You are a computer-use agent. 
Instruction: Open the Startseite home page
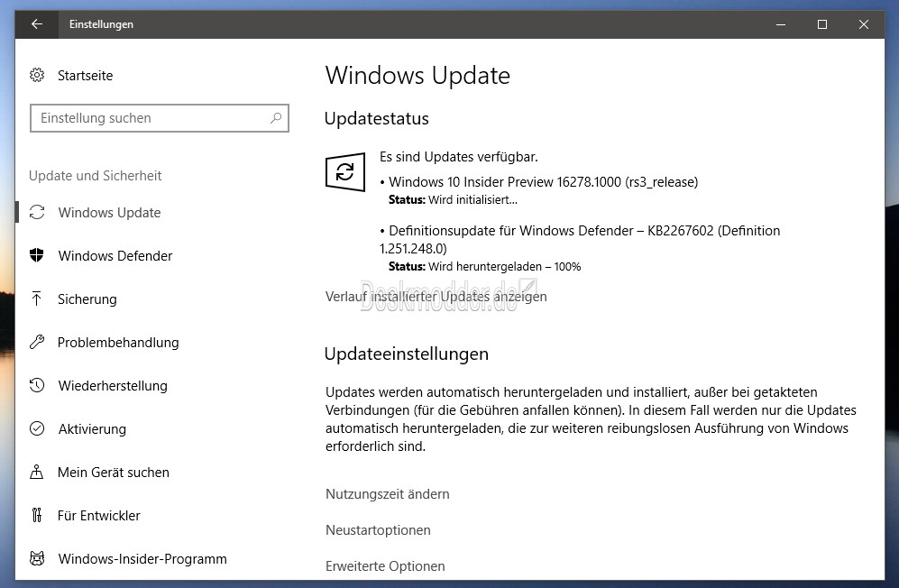85,75
